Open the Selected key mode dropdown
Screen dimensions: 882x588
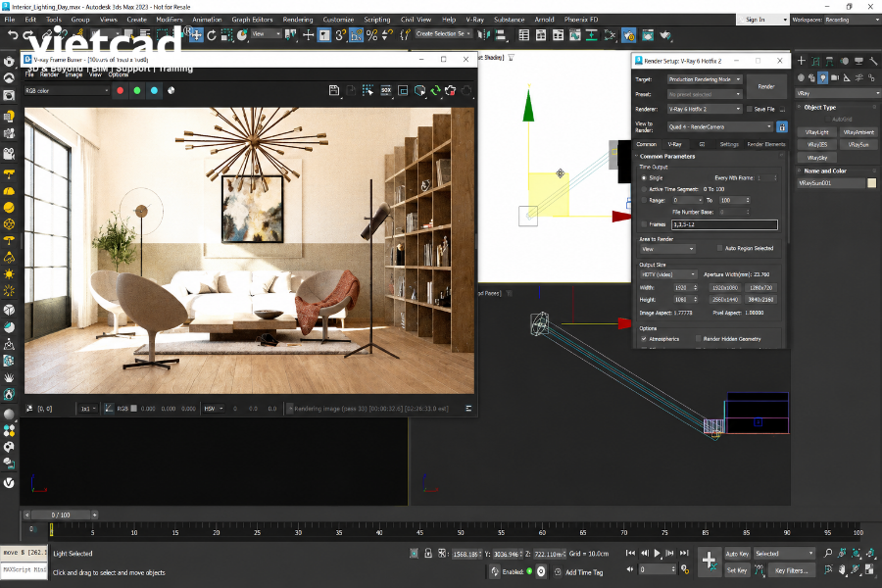[x=784, y=554]
